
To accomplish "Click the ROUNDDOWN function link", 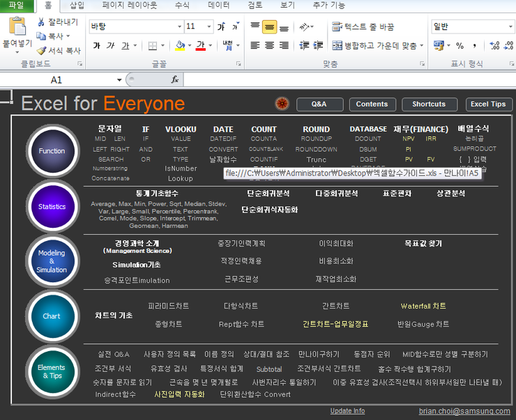I will (317, 149).
